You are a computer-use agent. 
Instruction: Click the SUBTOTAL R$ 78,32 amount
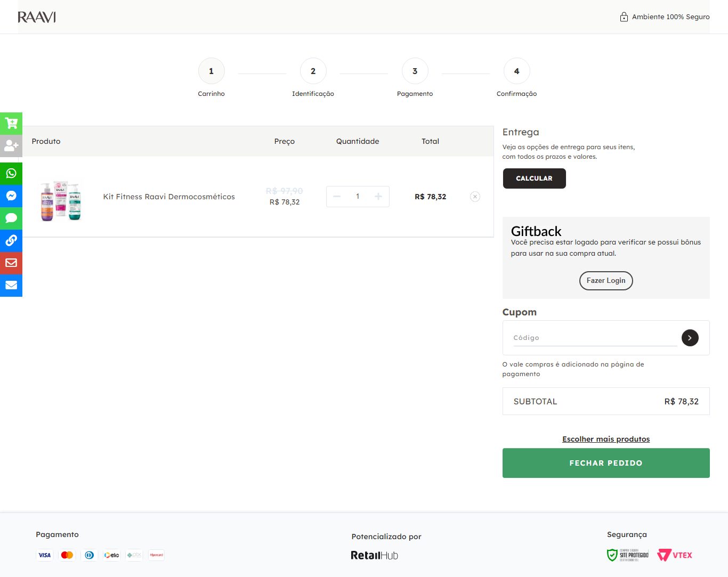tap(681, 402)
